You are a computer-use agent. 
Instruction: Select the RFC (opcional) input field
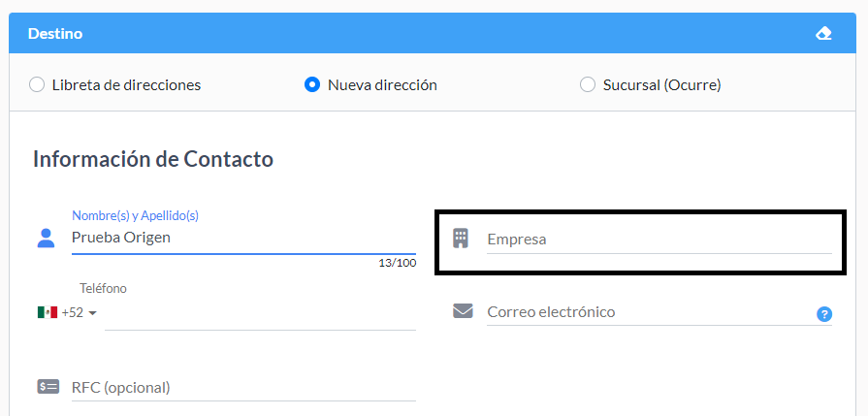pyautogui.click(x=243, y=387)
